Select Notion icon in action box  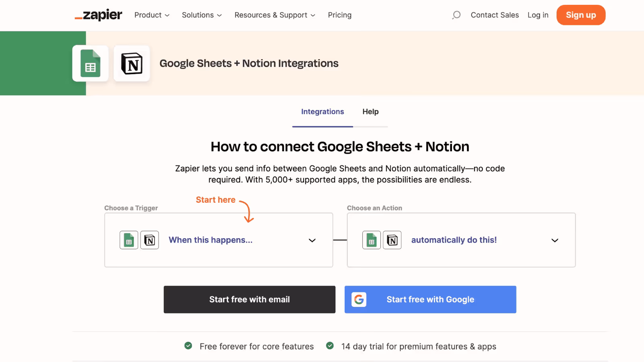pyautogui.click(x=392, y=240)
